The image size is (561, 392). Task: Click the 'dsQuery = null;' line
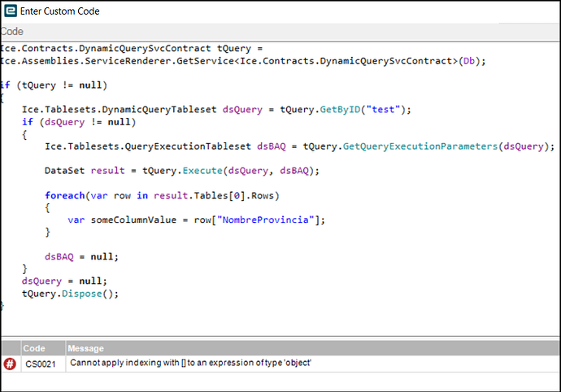coord(64,281)
